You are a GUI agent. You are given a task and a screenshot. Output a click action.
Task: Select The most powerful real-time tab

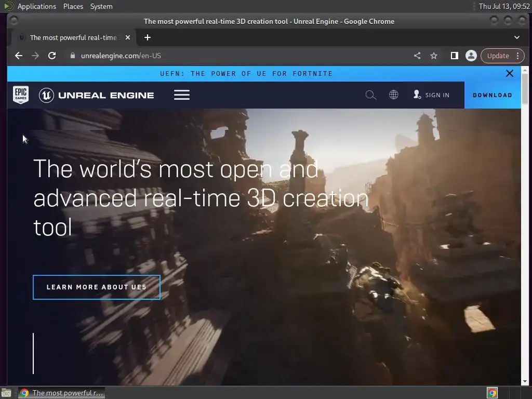pos(73,37)
